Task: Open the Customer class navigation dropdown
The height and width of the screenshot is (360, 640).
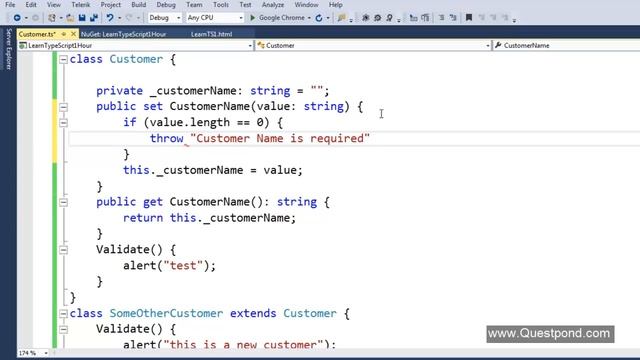Action: point(373,46)
